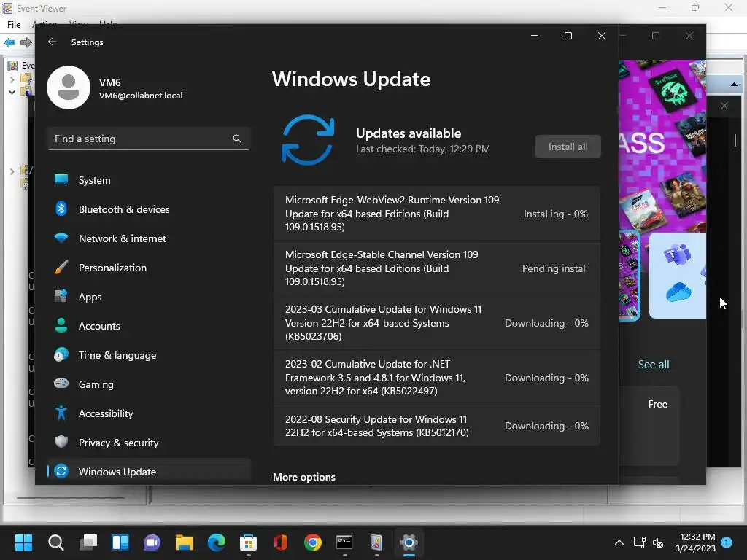Select Apps settings icon
The height and width of the screenshot is (560, 747).
[x=61, y=296]
